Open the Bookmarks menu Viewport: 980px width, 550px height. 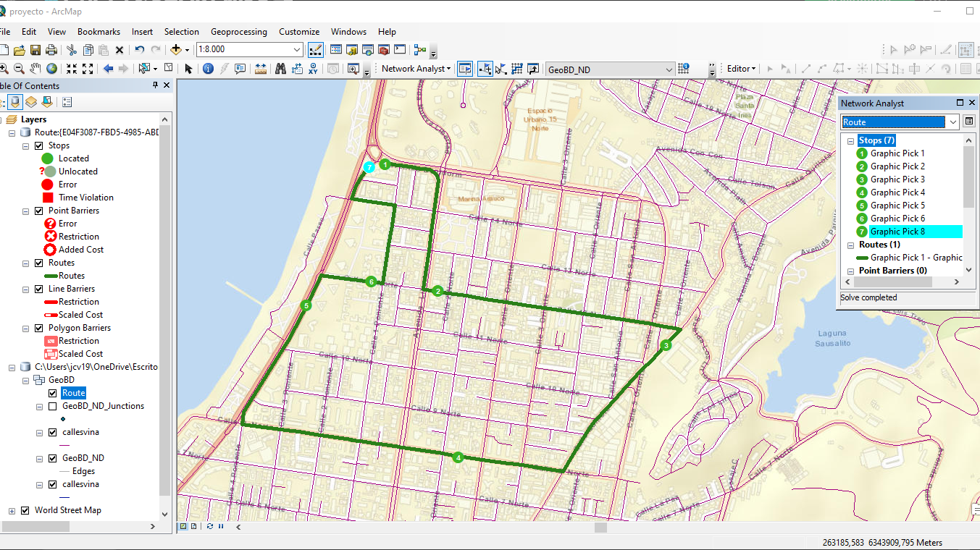coord(99,32)
